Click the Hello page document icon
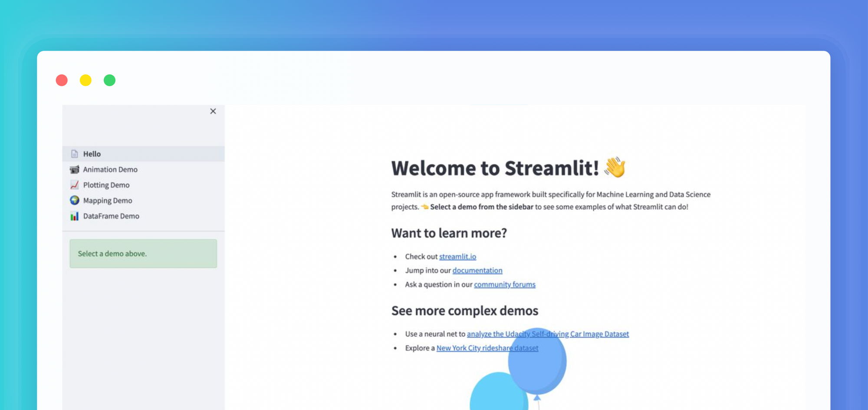868x410 pixels. tap(75, 154)
